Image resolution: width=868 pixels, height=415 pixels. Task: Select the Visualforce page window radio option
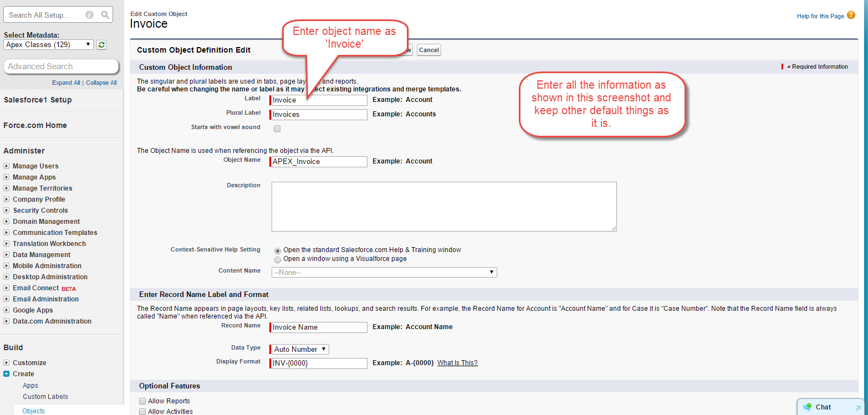point(278,259)
